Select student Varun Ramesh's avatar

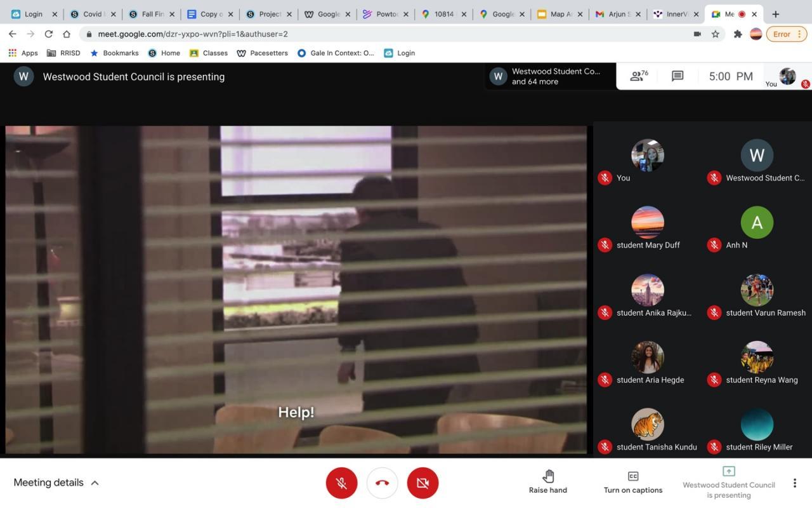(x=757, y=290)
